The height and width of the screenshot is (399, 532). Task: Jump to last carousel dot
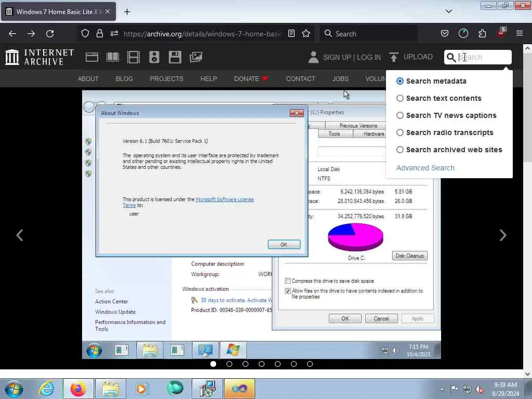click(310, 364)
